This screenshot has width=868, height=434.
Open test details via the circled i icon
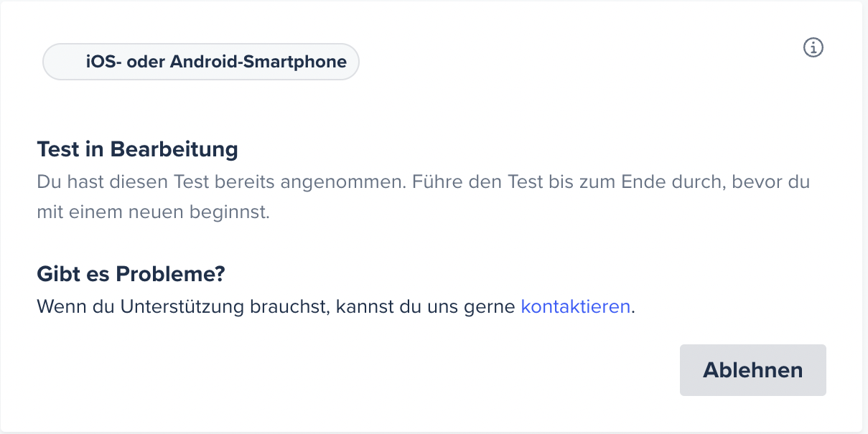click(x=813, y=47)
